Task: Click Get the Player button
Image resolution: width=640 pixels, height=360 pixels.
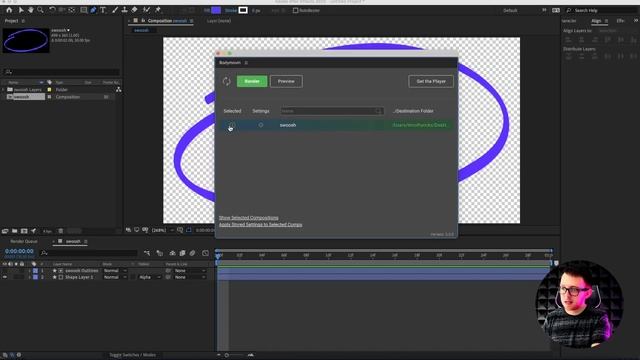Action: [431, 81]
